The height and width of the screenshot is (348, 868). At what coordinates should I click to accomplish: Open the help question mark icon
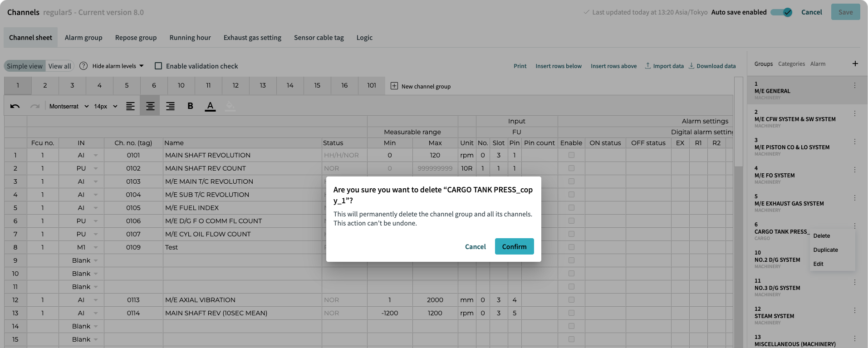(x=83, y=66)
